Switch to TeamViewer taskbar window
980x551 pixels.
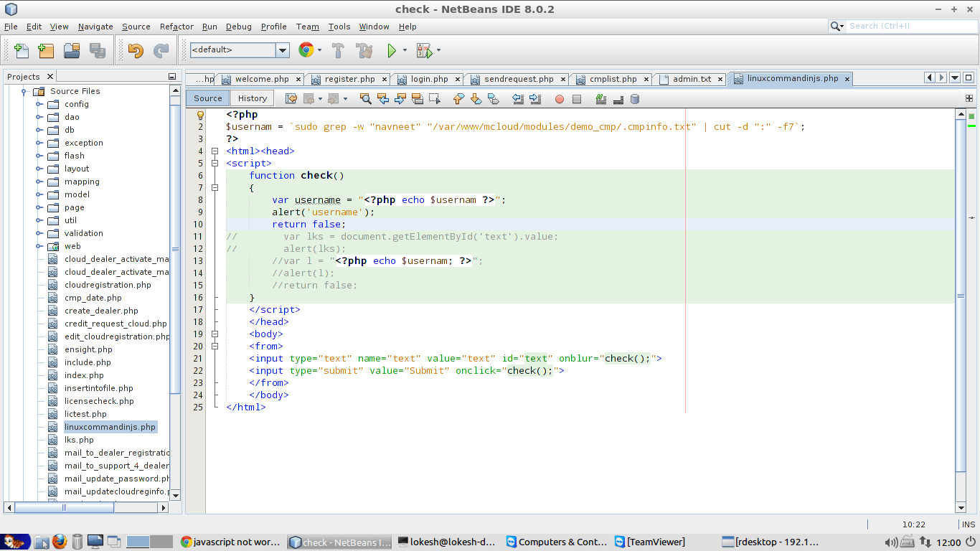[649, 542]
